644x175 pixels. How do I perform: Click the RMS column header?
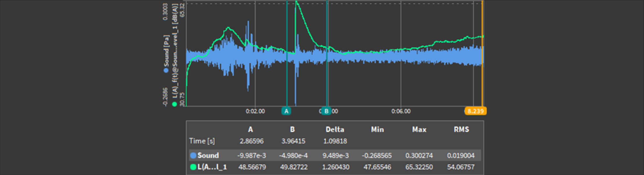coord(461,130)
